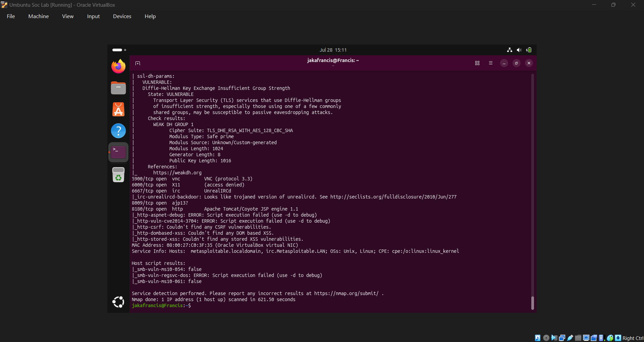This screenshot has width=644, height=342.
Task: Open the VirtualBox Devices menu
Action: pyautogui.click(x=122, y=16)
